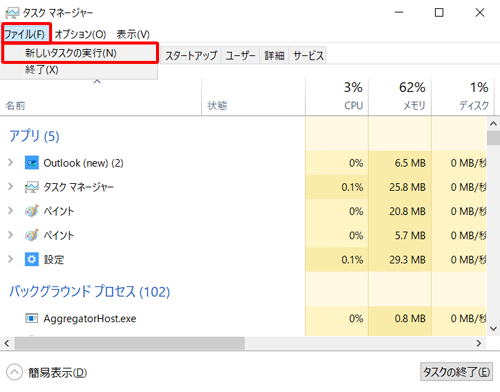This screenshot has width=500, height=392.
Task: Click the アプリ (5) group heading
Action: pyautogui.click(x=34, y=136)
